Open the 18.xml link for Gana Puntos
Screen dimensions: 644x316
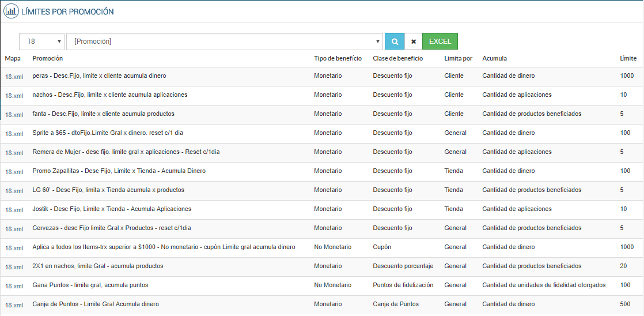[14, 286]
